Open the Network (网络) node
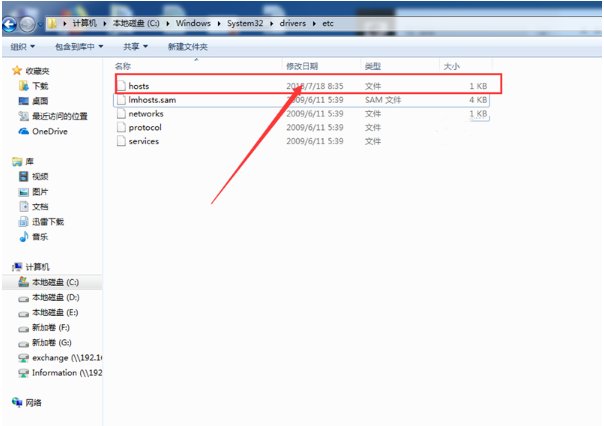604x426 pixels. point(31,402)
